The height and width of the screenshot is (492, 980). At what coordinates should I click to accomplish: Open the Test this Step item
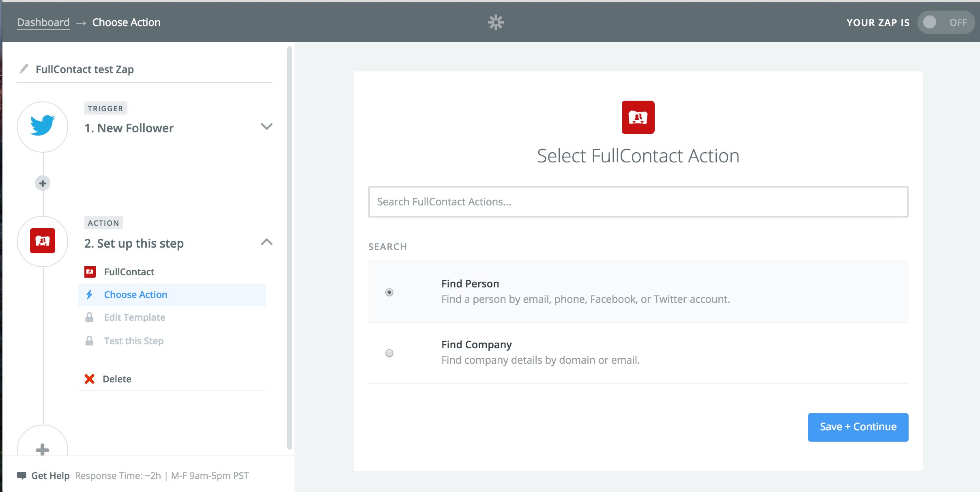[172, 341]
